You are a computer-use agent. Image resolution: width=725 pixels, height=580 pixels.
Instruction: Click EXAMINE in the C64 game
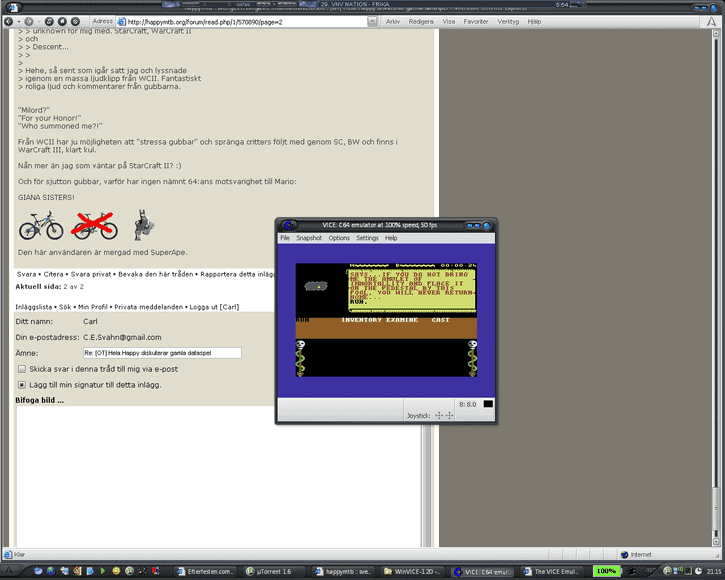402,320
